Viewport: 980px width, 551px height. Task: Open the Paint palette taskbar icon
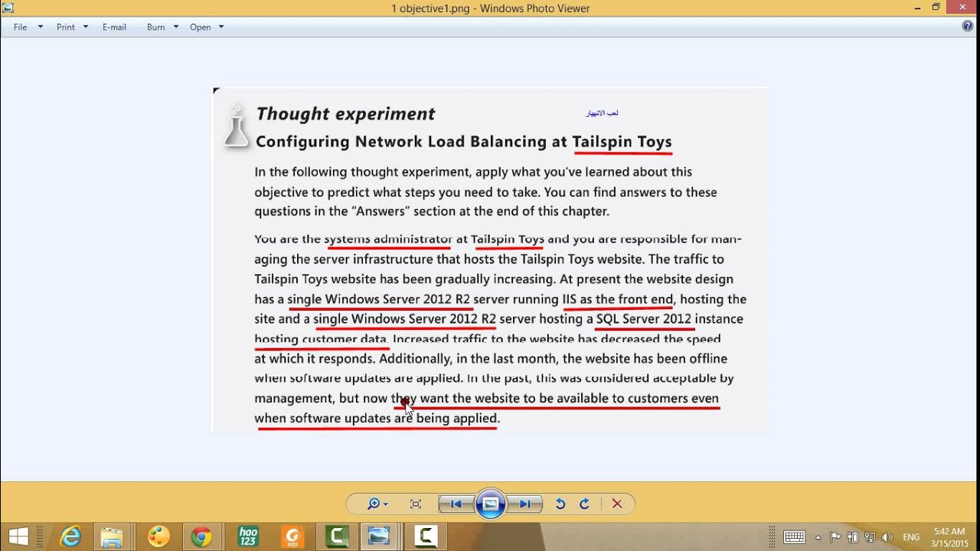pos(158,536)
